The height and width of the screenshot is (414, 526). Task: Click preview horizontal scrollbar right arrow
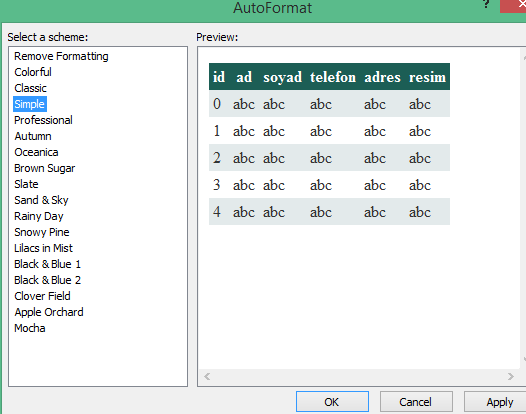coord(511,376)
